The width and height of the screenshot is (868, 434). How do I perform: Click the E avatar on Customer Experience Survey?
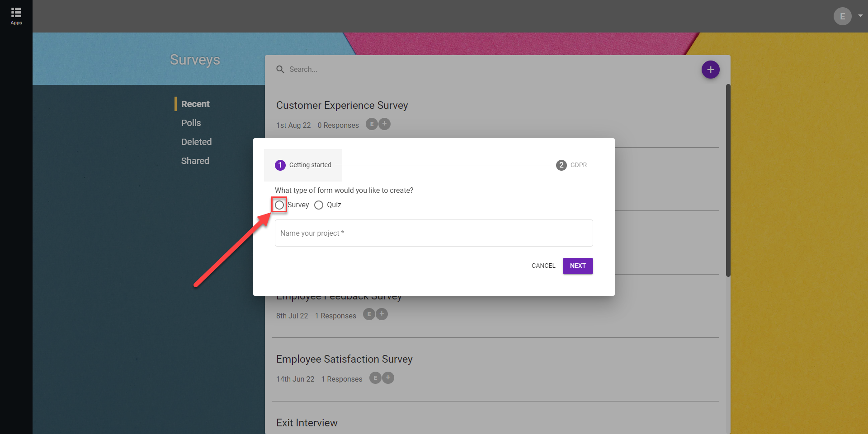(372, 124)
